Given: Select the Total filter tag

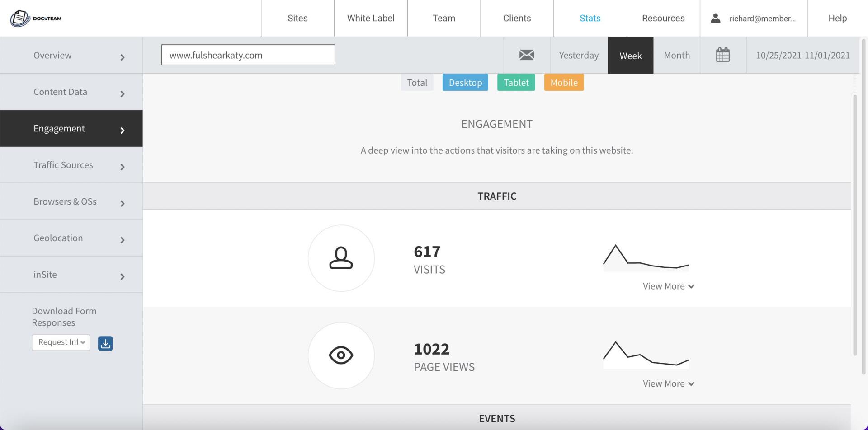Looking at the screenshot, I should [417, 83].
